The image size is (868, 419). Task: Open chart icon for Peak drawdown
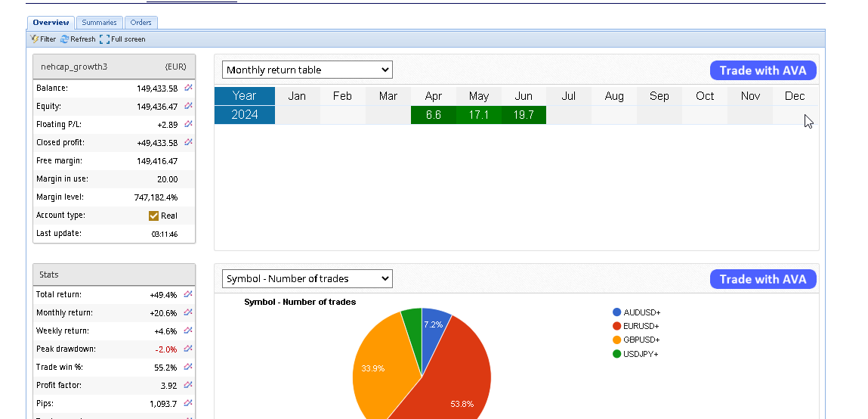click(x=188, y=349)
